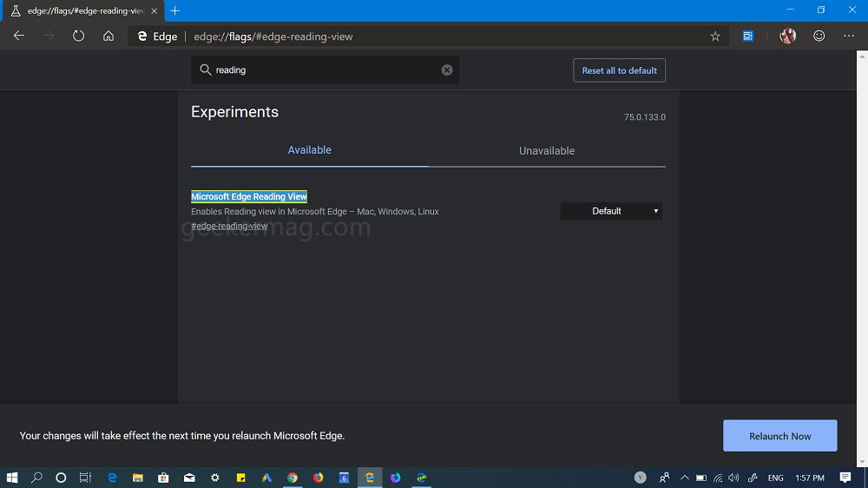Add this page to favorites star

point(715,36)
